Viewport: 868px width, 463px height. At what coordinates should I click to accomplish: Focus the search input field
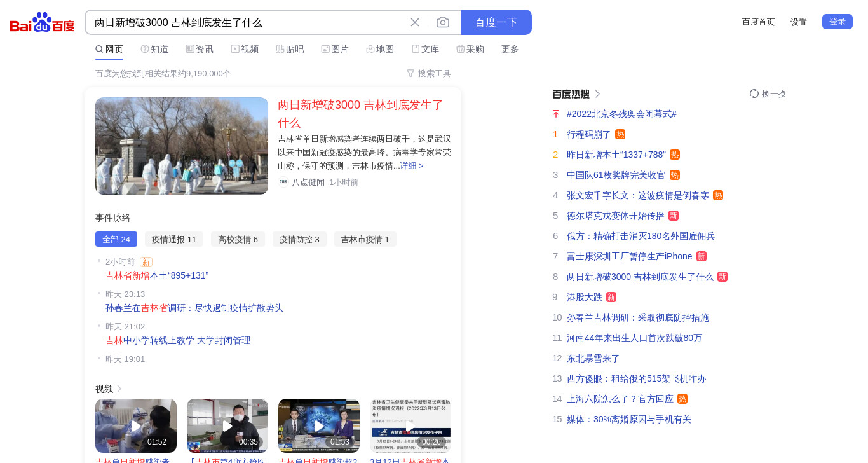tap(248, 22)
